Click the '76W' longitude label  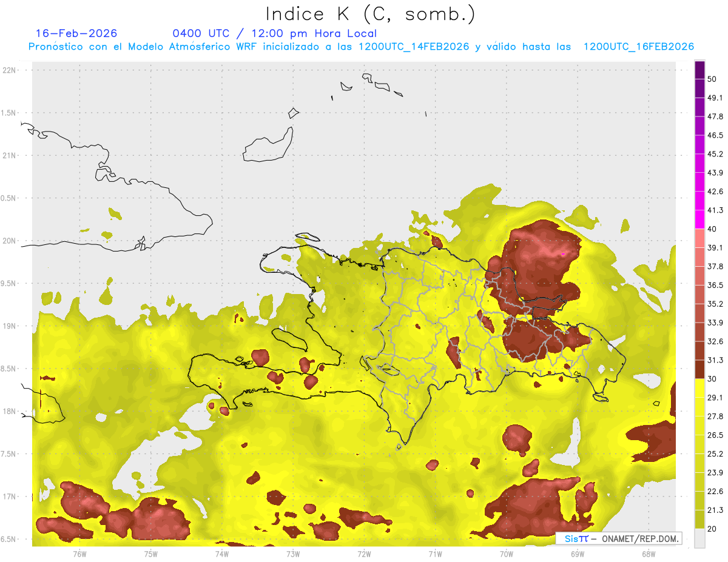[79, 554]
